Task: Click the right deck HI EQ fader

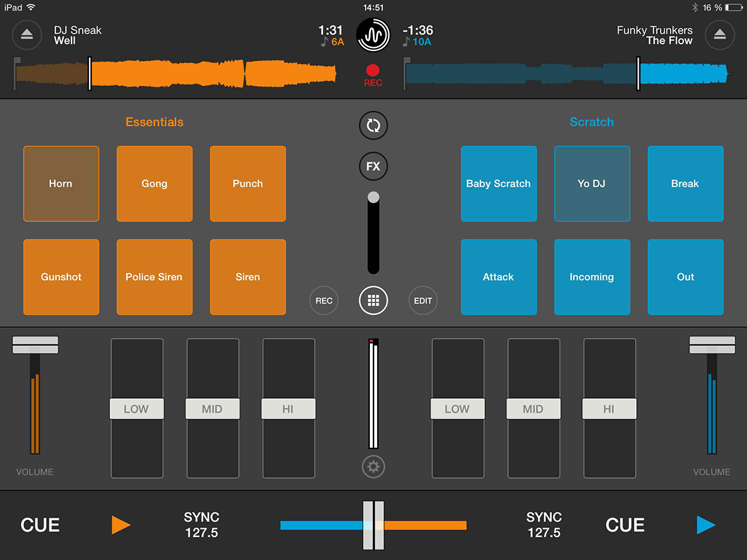Action: click(x=609, y=409)
